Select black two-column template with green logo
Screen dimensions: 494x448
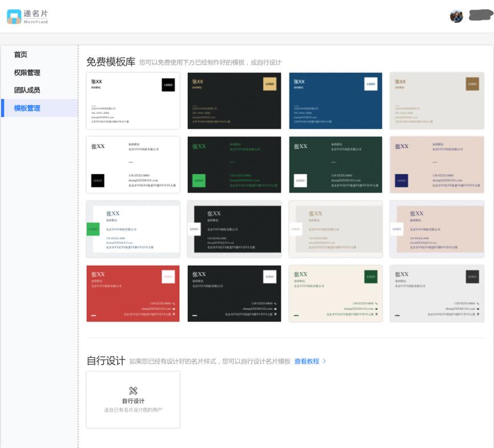pyautogui.click(x=234, y=165)
